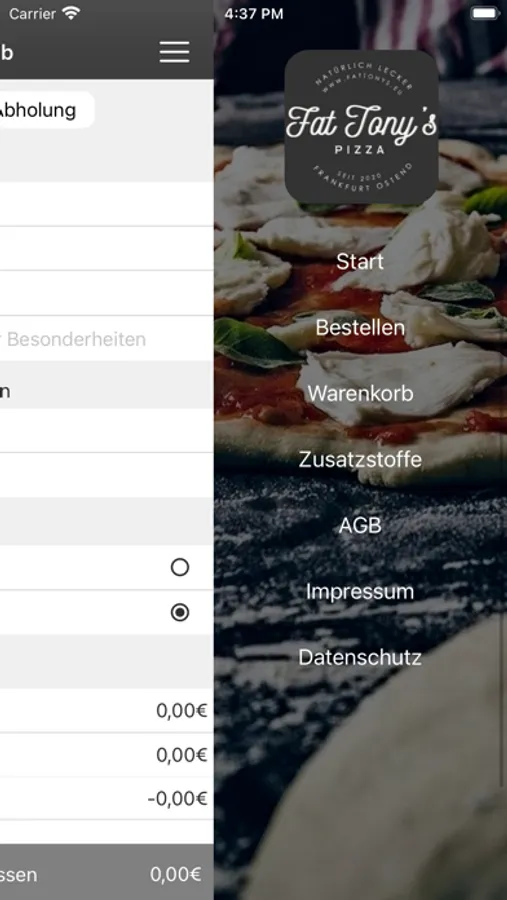This screenshot has width=507, height=900.
Task: Open Datenschutz privacy page
Action: point(360,657)
